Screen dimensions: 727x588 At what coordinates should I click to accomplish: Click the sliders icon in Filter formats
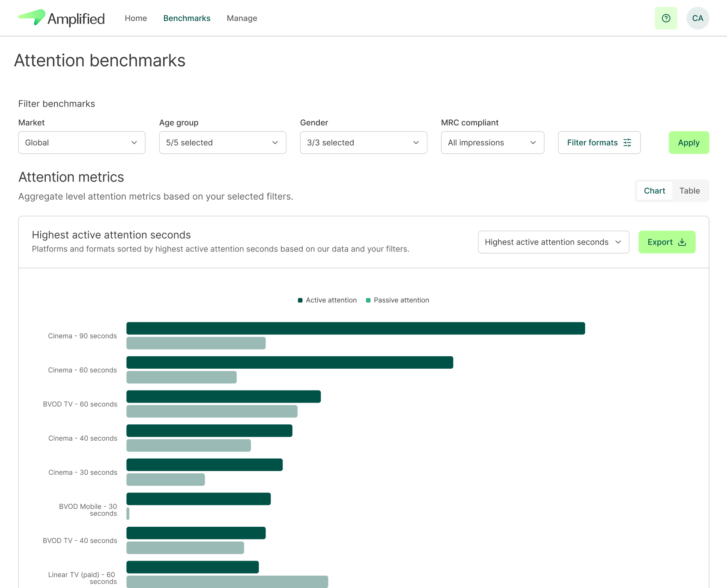tap(627, 143)
